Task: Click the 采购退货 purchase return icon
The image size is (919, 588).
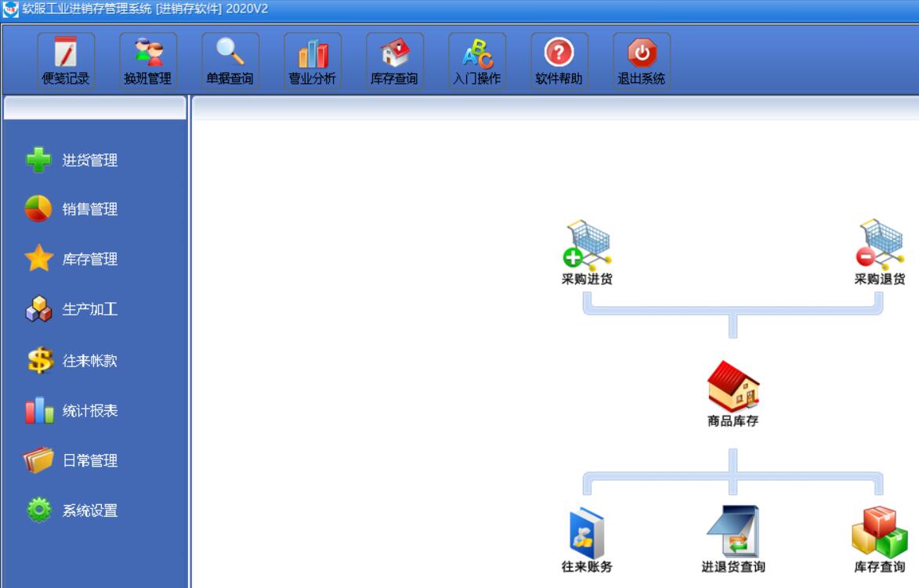Action: [880, 246]
